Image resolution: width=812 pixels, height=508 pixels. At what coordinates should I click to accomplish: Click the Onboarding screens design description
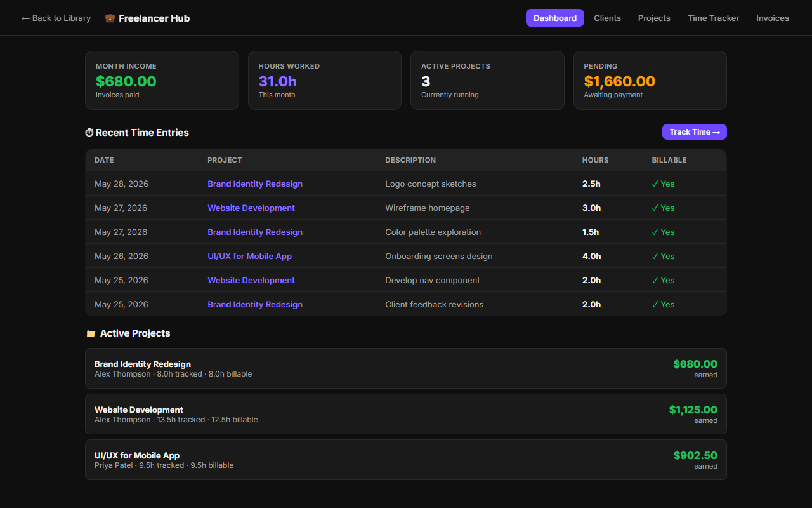439,256
